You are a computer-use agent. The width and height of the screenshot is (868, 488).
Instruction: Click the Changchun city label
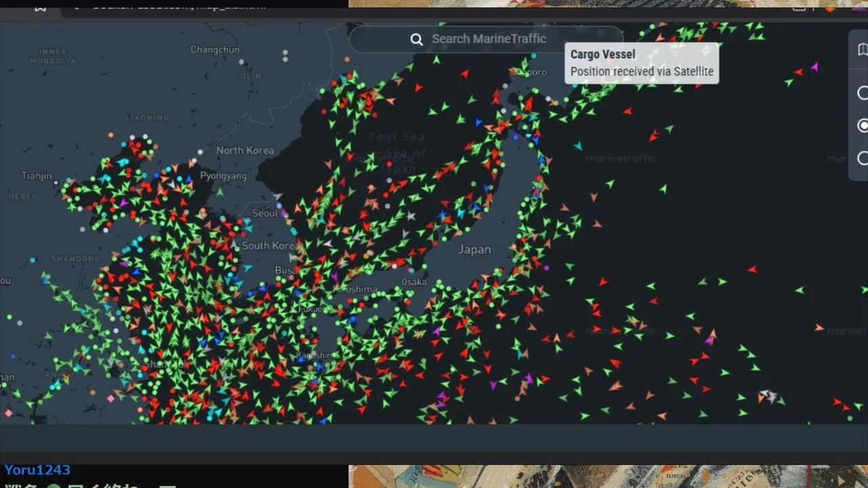(x=214, y=49)
